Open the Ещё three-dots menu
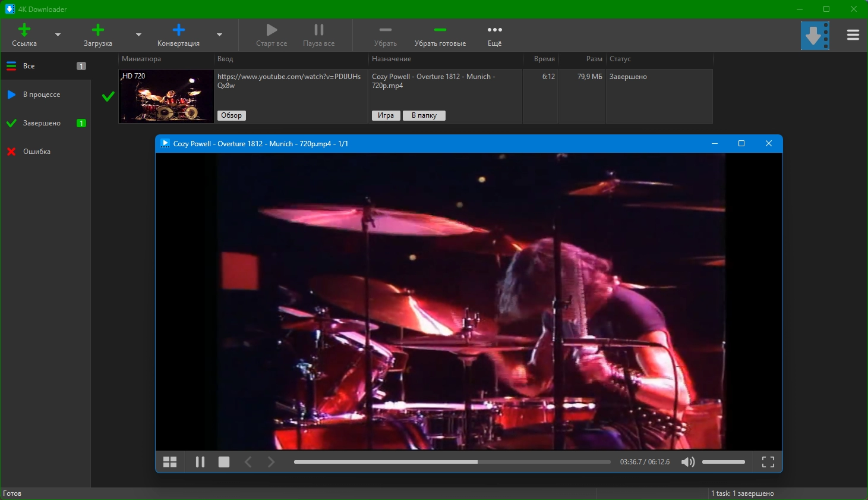The height and width of the screenshot is (500, 868). [494, 30]
